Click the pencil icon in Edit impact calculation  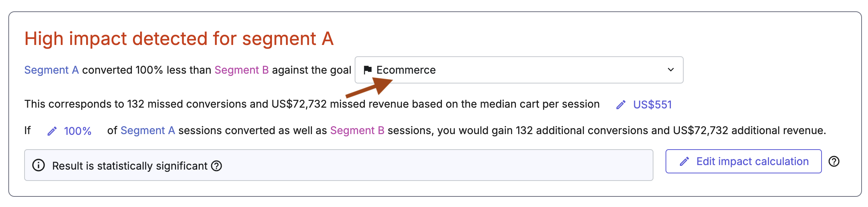pyautogui.click(x=684, y=162)
